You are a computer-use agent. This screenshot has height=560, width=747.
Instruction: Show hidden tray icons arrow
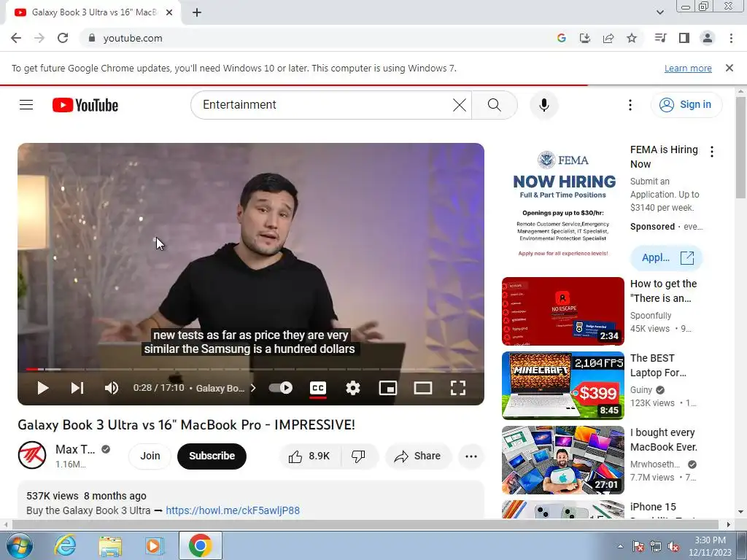[620, 546]
